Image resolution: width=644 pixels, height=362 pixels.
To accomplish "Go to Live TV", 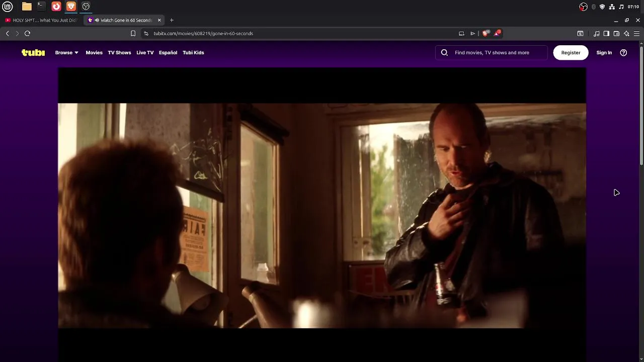I will (x=145, y=52).
